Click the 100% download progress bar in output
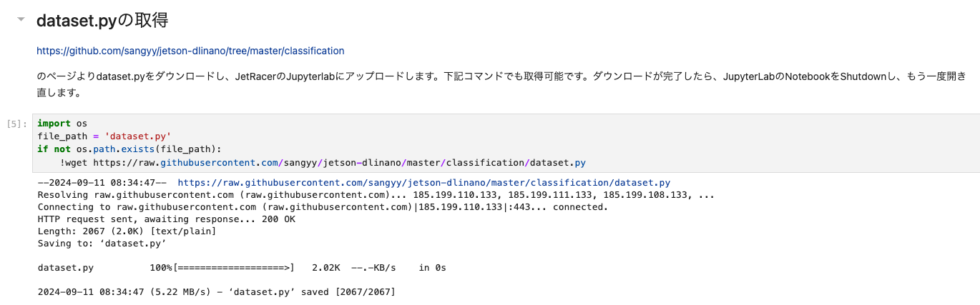The width and height of the screenshot is (980, 305). 222,268
